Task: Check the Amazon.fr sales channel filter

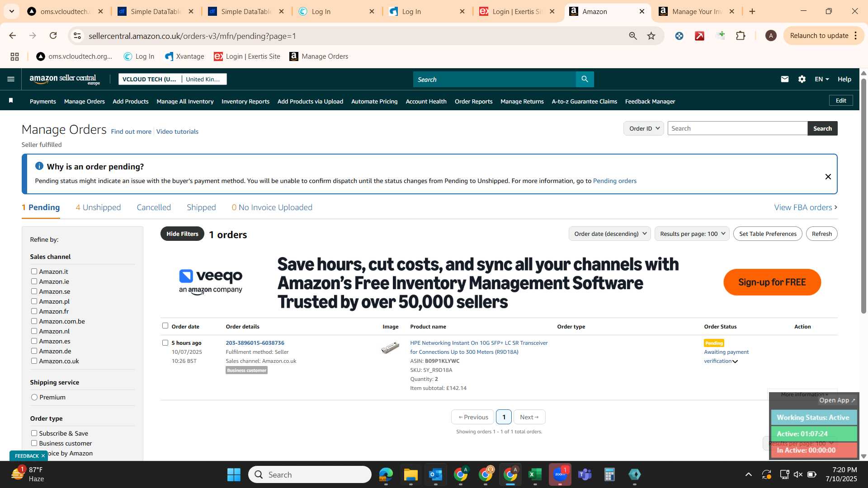Action: pos(34,311)
